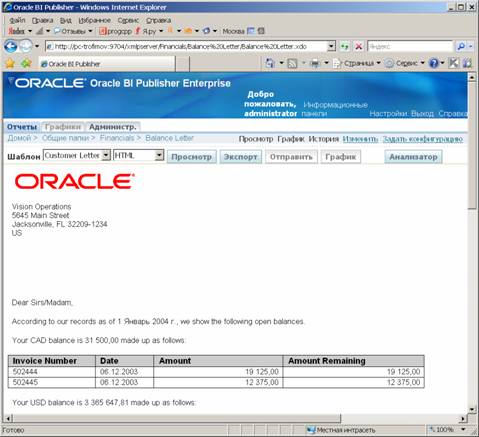Open Favorites Center with the yellow star

coord(10,63)
